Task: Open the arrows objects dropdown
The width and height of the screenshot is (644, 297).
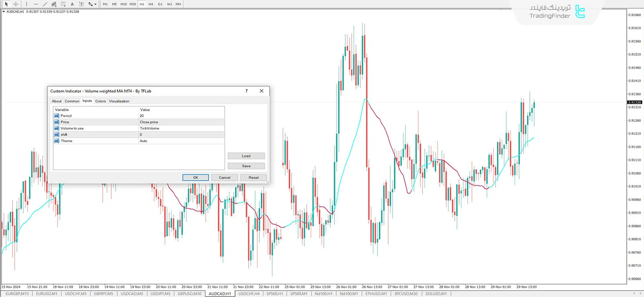Action: [x=92, y=4]
